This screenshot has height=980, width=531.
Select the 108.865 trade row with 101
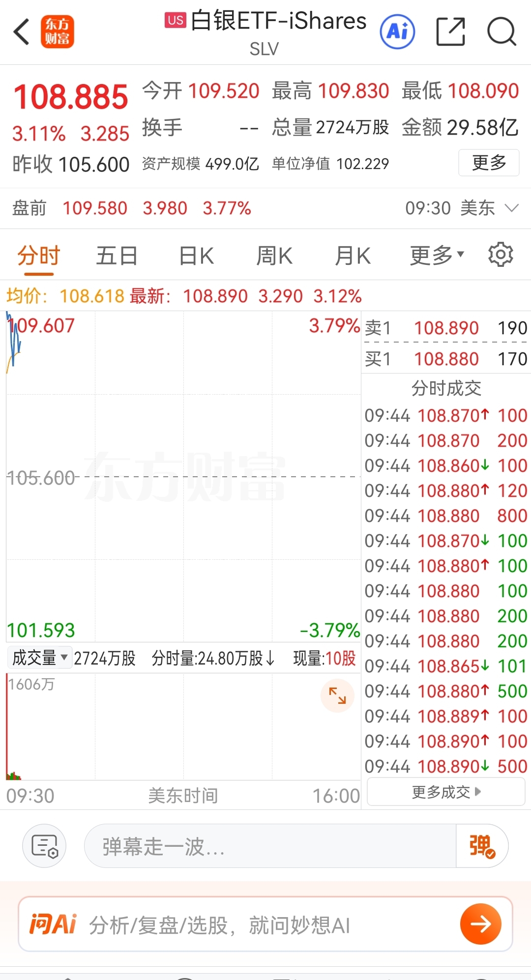[446, 666]
